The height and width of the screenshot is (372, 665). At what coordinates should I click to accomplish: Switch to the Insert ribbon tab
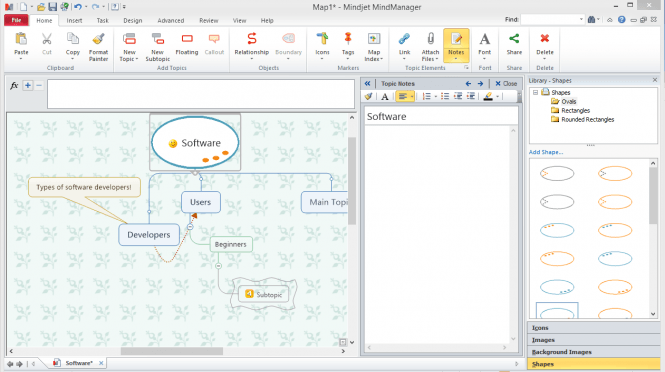(74, 20)
